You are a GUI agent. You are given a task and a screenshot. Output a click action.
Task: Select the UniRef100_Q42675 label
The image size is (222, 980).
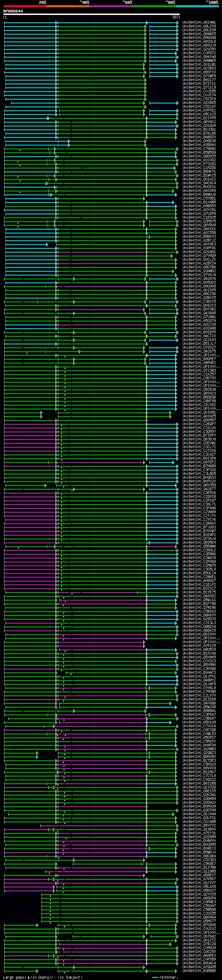199,351
